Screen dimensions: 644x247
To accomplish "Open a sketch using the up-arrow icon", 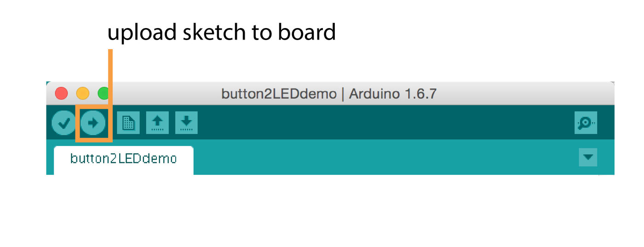I will [x=157, y=123].
